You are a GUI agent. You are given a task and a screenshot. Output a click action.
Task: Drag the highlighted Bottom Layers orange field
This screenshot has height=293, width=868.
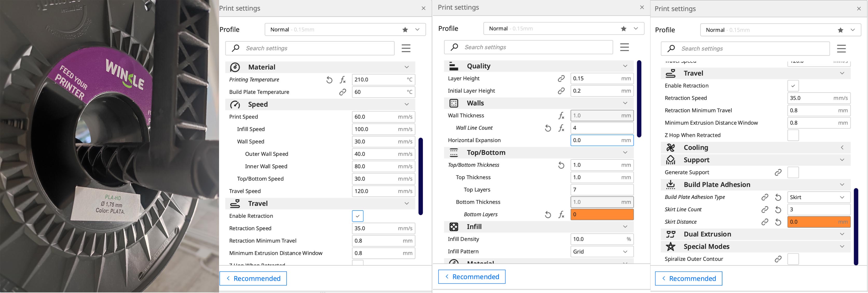click(601, 214)
